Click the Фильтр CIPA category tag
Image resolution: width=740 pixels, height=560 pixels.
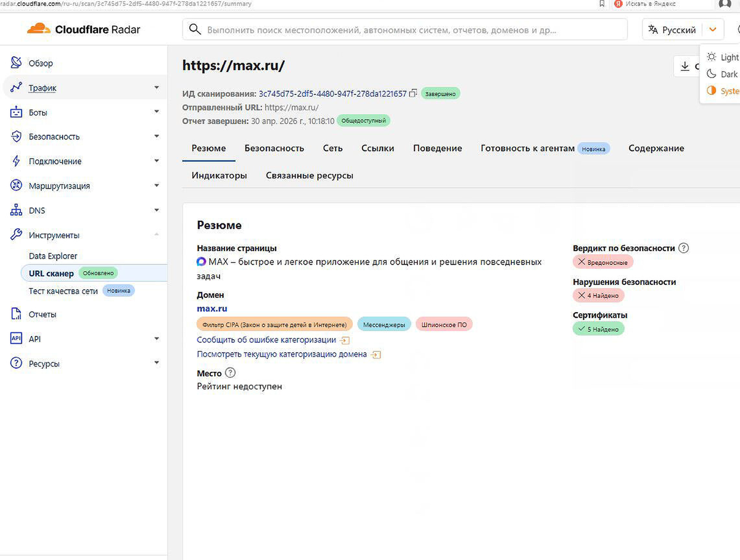coord(274,324)
